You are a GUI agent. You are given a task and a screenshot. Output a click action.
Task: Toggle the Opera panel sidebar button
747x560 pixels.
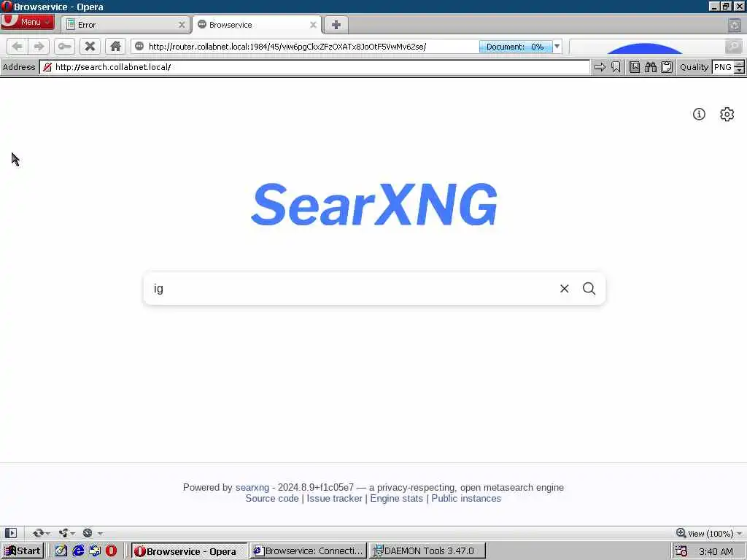pos(10,533)
